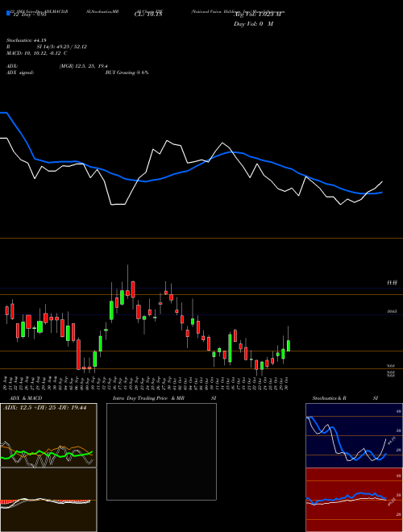403x532 pixels.
Task: Click the empty Intra Day Trading chart box
Action: 161,451
